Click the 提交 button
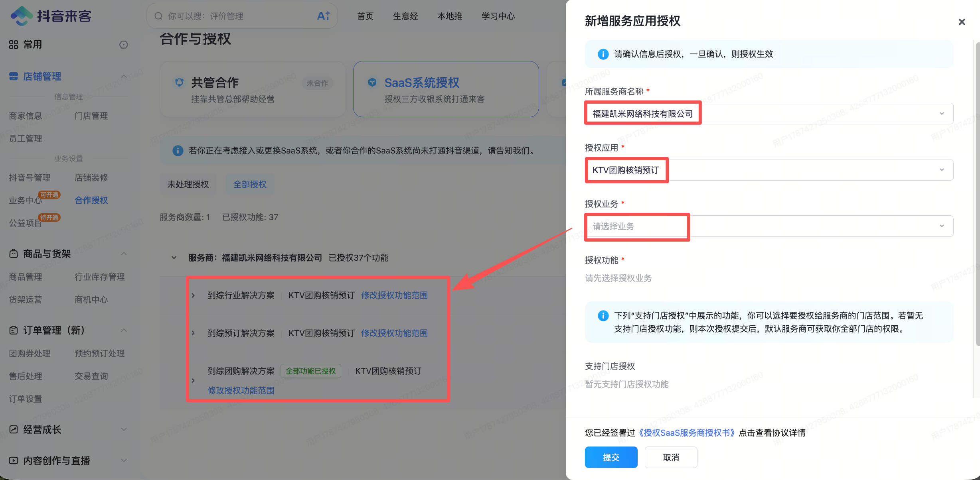Viewport: 980px width, 480px height. point(611,457)
